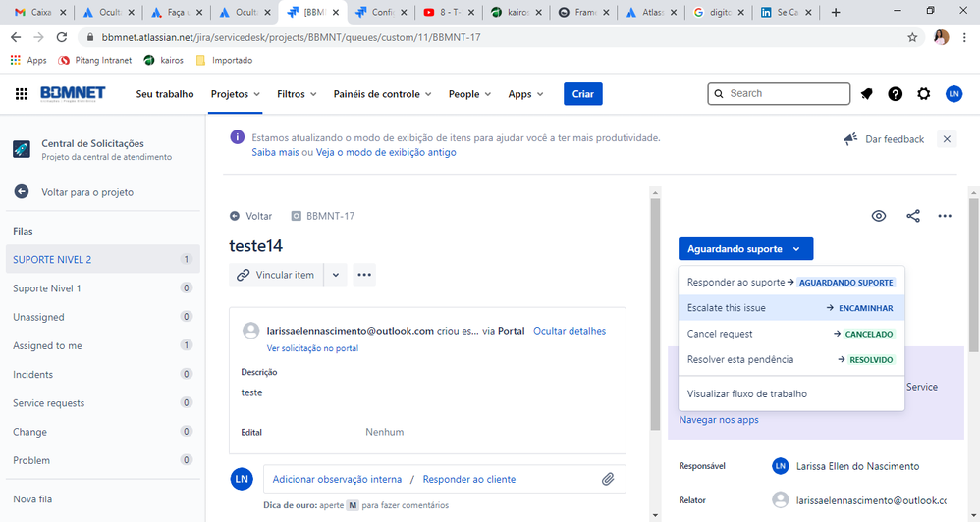Open the three-dot menu beside Vincular item
Viewport: 980px width, 522px height.
coord(364,275)
